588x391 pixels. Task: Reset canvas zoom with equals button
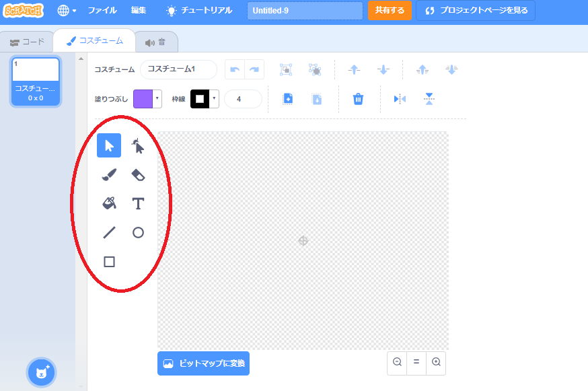(x=416, y=363)
